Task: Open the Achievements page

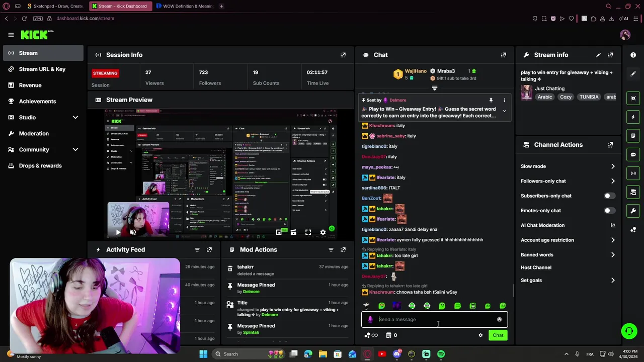Action: (x=43, y=102)
